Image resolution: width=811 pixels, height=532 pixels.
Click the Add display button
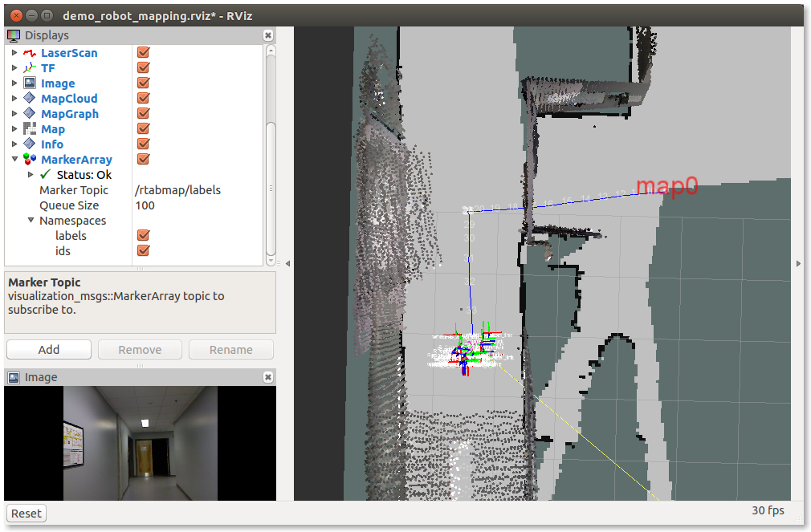pyautogui.click(x=48, y=350)
